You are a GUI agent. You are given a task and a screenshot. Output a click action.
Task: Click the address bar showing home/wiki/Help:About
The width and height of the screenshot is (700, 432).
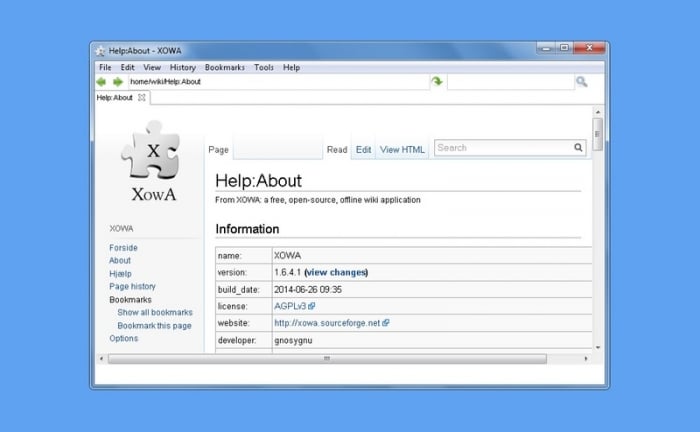278,82
